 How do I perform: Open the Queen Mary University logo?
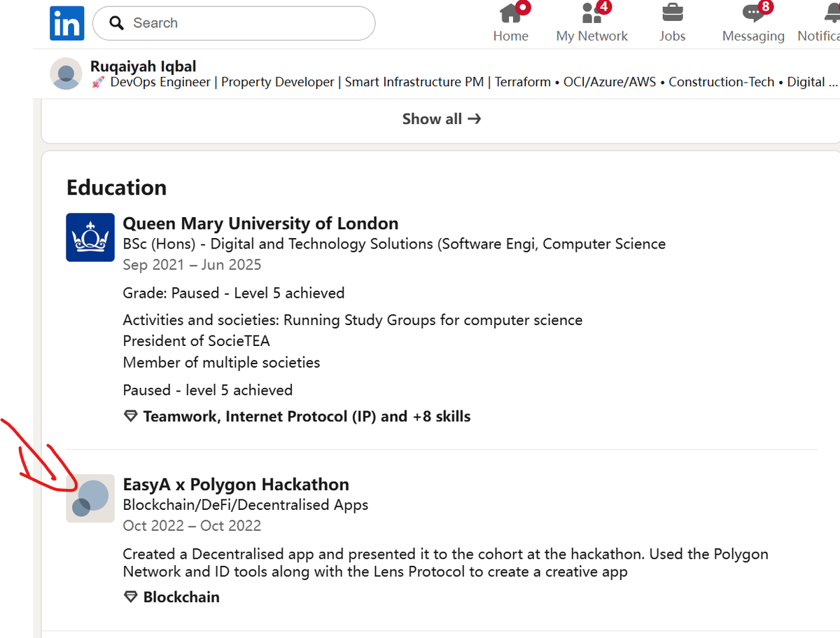coord(90,237)
